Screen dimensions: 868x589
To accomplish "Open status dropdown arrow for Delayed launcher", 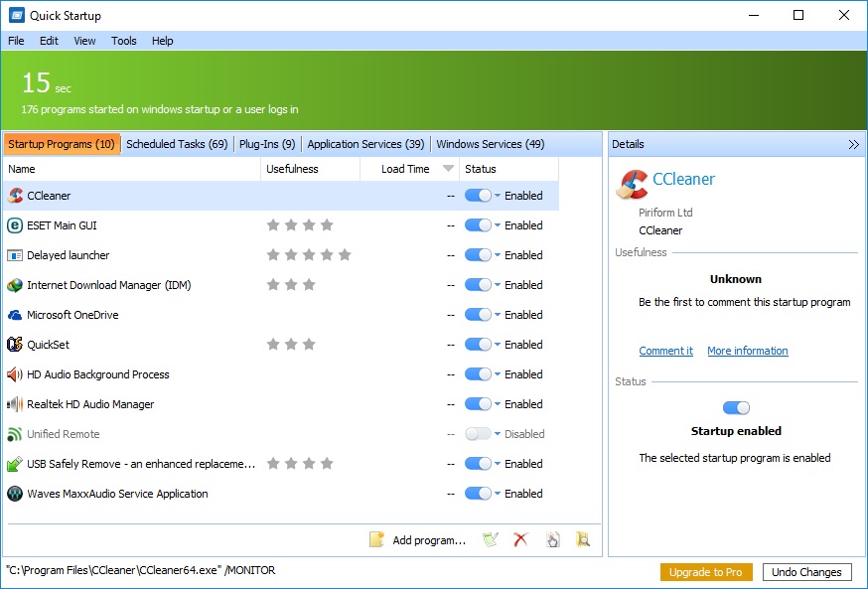I will point(498,255).
